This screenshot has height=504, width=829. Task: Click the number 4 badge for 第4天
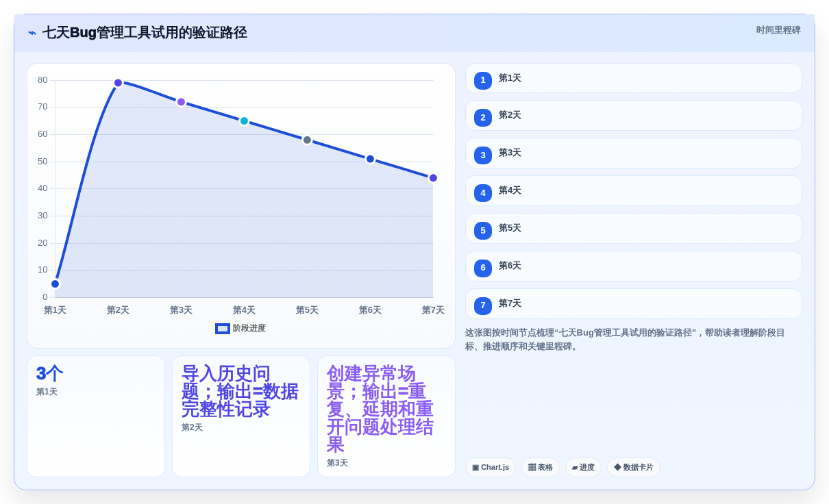tap(483, 193)
